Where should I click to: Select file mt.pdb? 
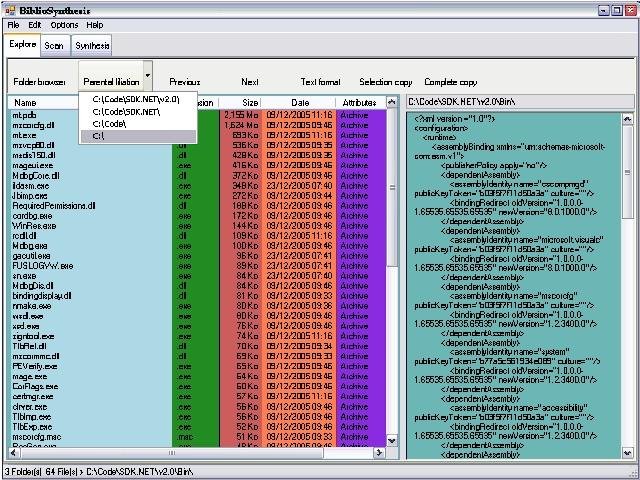(24, 116)
